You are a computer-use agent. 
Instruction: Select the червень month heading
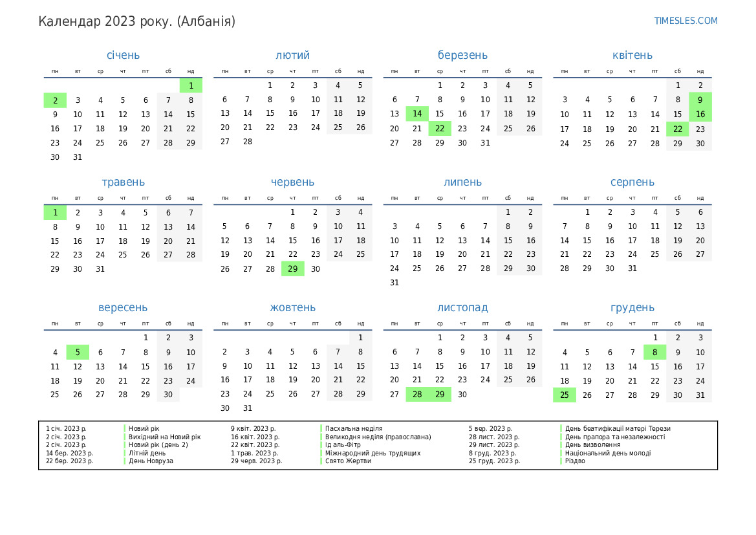pos(293,182)
